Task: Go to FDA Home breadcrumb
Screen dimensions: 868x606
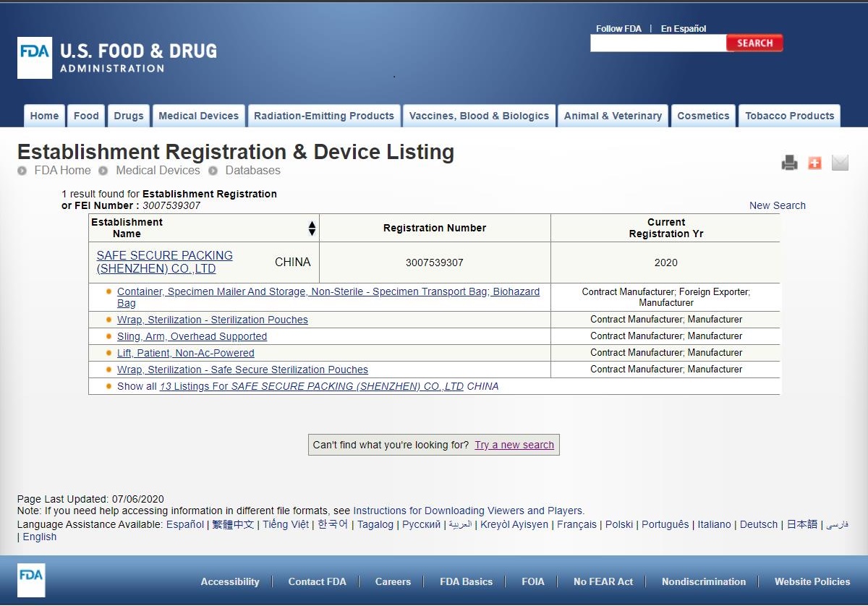Action: [x=63, y=171]
